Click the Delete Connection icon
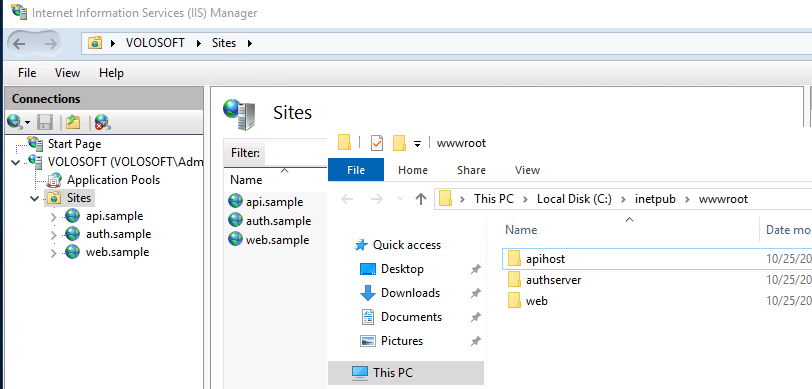This screenshot has height=389, width=812. pos(103,122)
